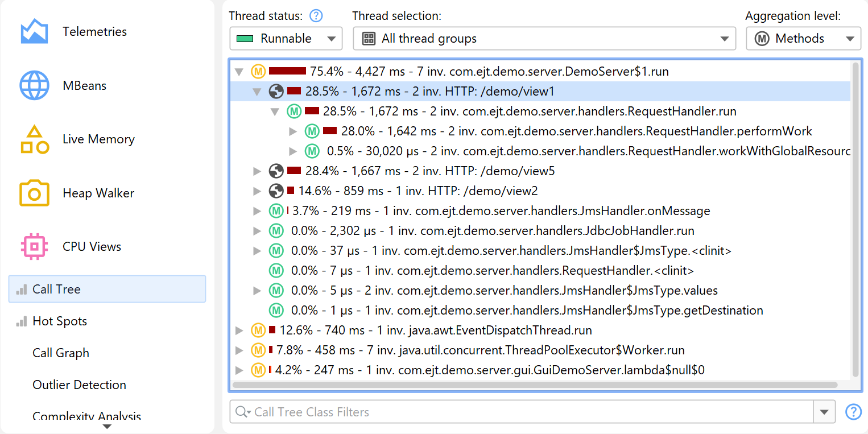Open the Call Graph view
868x434 pixels.
pyautogui.click(x=61, y=353)
